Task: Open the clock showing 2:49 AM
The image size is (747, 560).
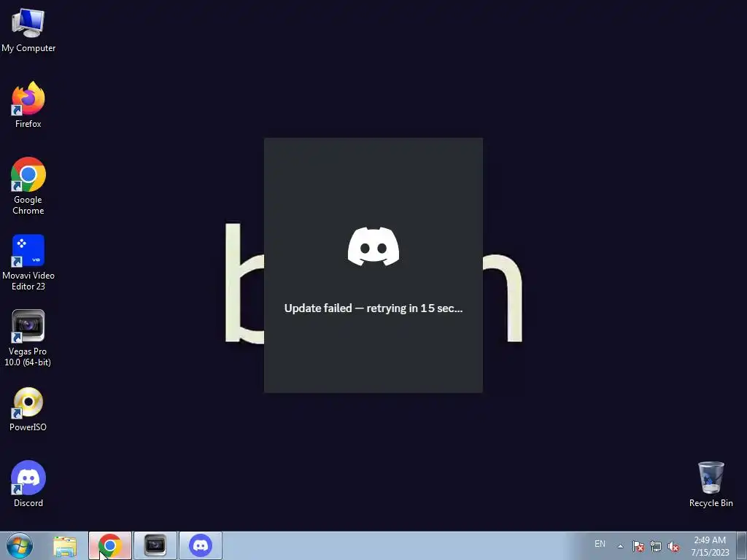Action: tap(710, 546)
